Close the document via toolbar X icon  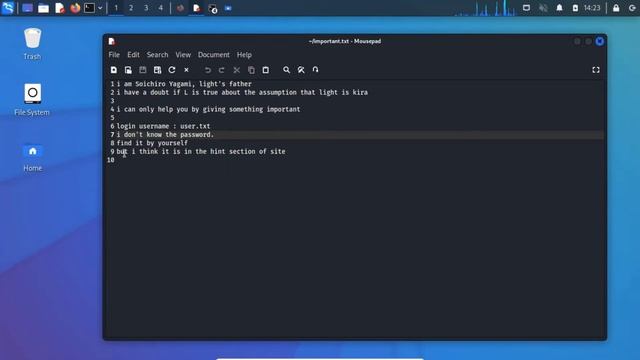point(187,70)
